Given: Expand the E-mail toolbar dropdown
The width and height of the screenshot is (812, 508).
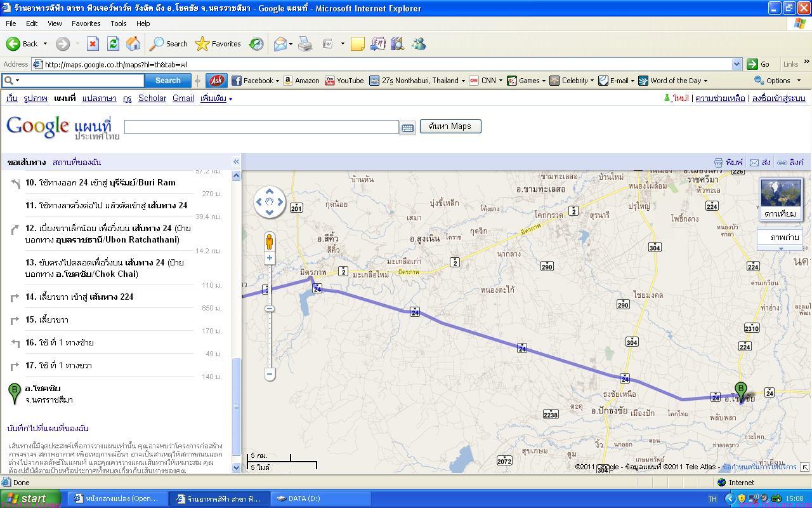Looking at the screenshot, I should [x=632, y=81].
